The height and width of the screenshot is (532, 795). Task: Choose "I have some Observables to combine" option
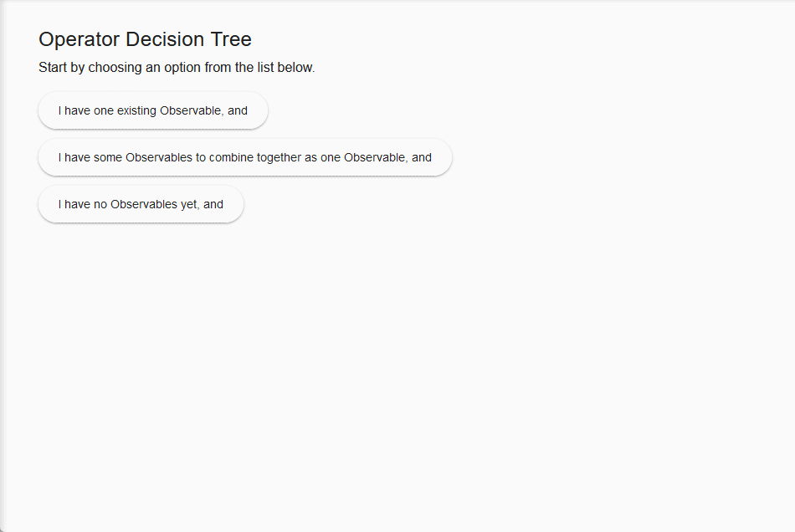244,157
